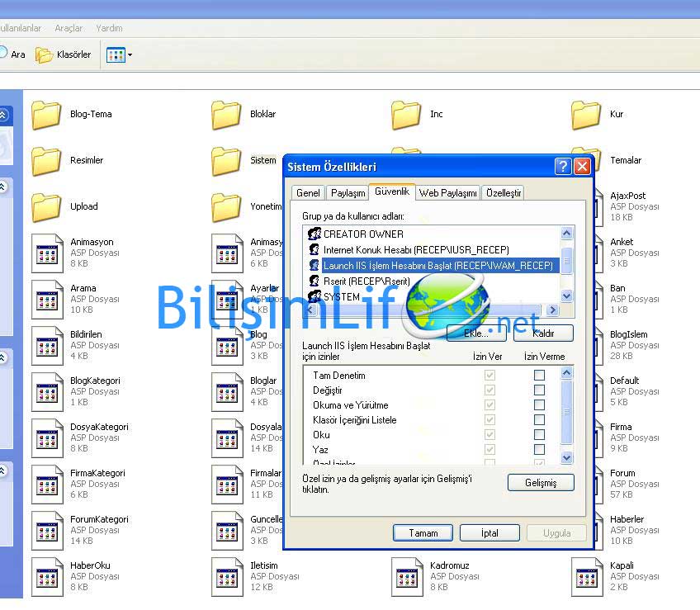Select the Bloklar folder icon
The image size is (700, 610).
pos(226,115)
